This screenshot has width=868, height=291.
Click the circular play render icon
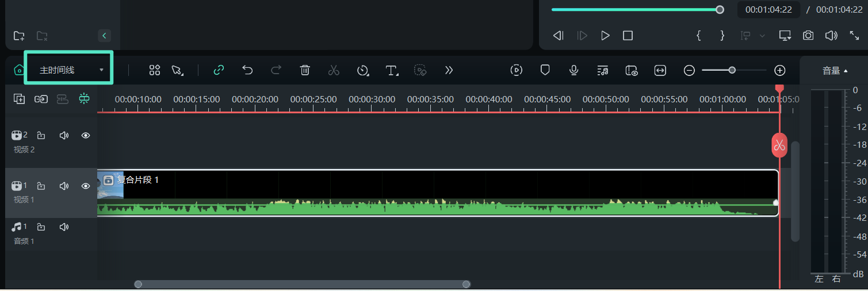pos(517,70)
